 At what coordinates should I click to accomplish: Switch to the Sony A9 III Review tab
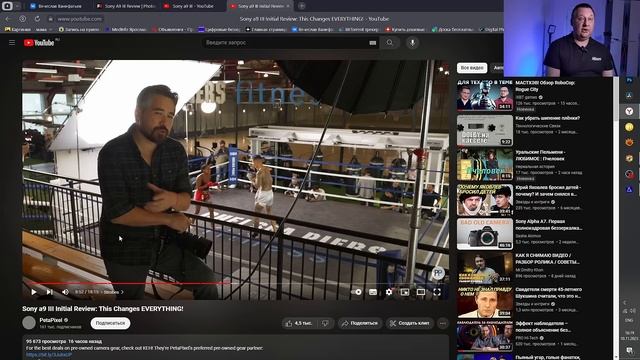[127, 6]
